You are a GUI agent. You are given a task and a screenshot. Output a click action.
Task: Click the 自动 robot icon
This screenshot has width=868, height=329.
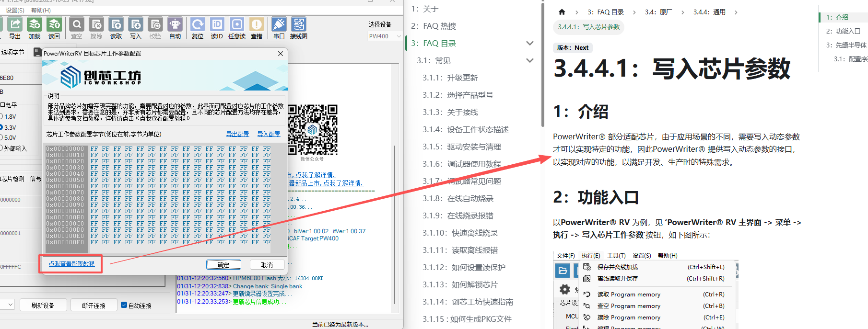pyautogui.click(x=175, y=25)
